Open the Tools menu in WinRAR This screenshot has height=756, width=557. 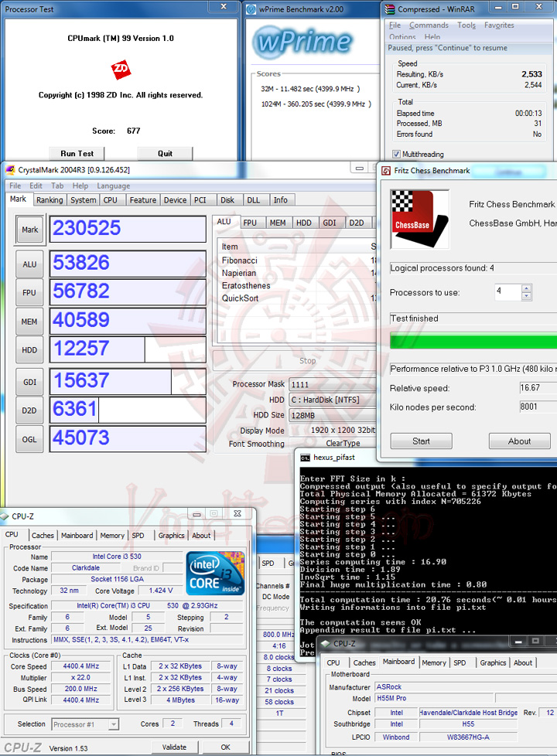pos(466,25)
